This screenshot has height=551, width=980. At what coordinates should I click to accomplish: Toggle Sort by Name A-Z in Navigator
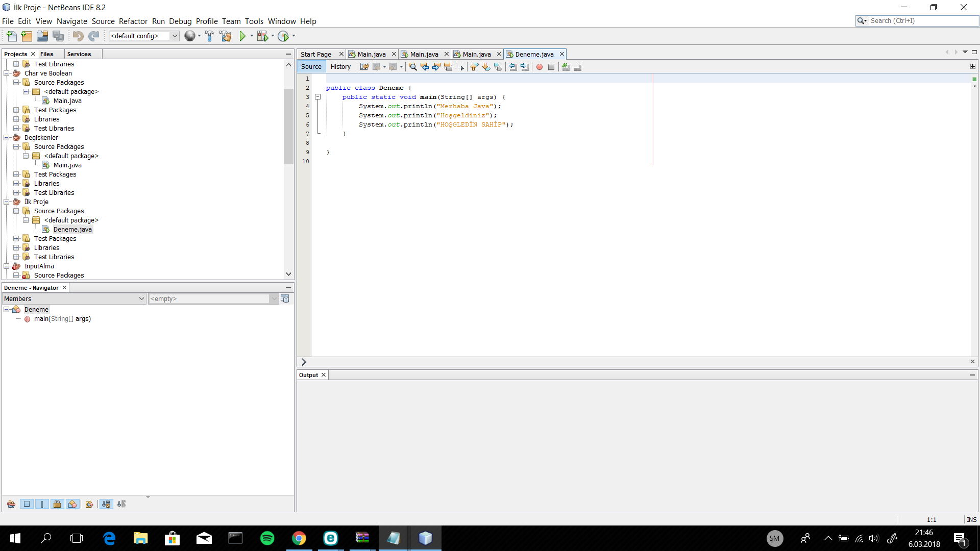click(106, 504)
